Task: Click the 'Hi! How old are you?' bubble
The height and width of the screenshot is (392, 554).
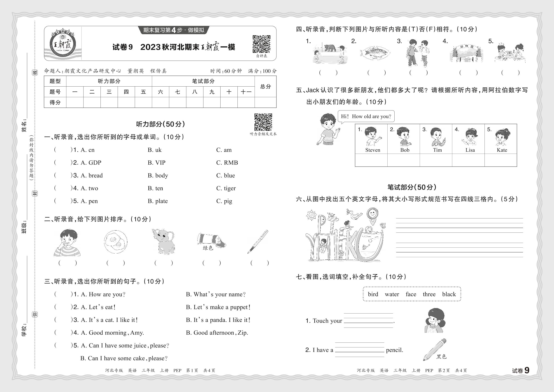Action: click(x=366, y=116)
